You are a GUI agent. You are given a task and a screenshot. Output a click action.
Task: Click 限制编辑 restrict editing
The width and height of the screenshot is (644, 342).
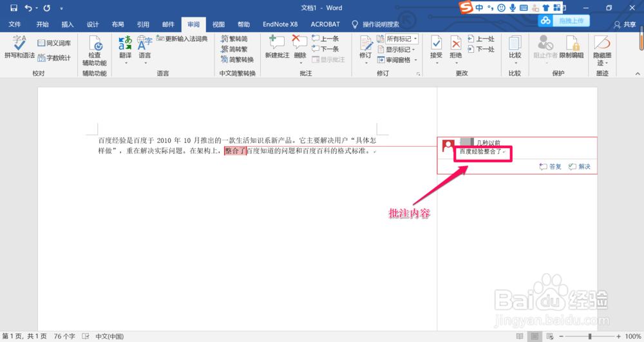572,47
